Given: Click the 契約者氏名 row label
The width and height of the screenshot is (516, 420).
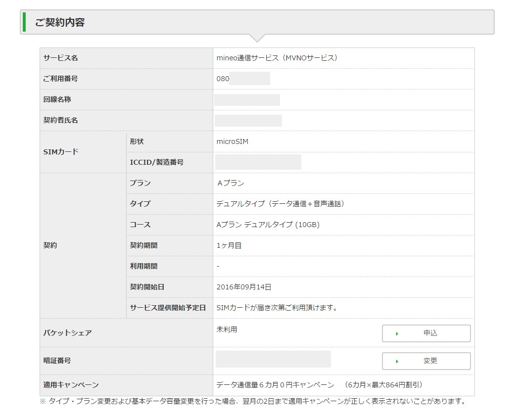Looking at the screenshot, I should [x=61, y=120].
